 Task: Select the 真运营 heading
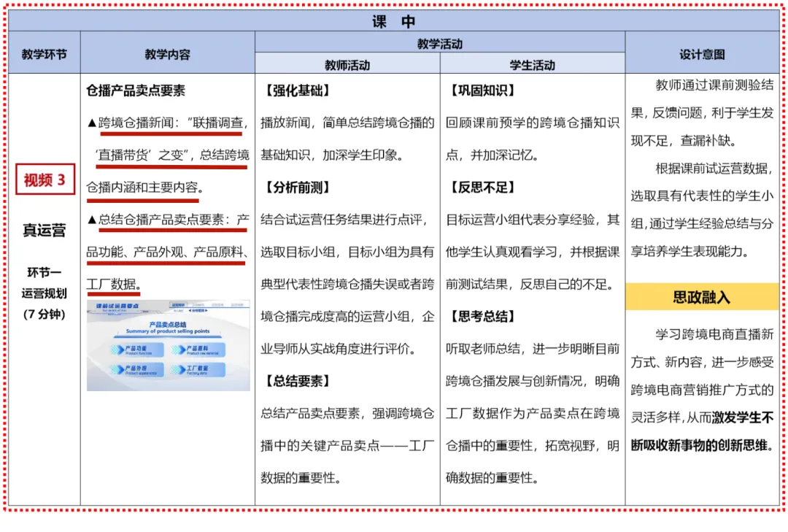45,231
